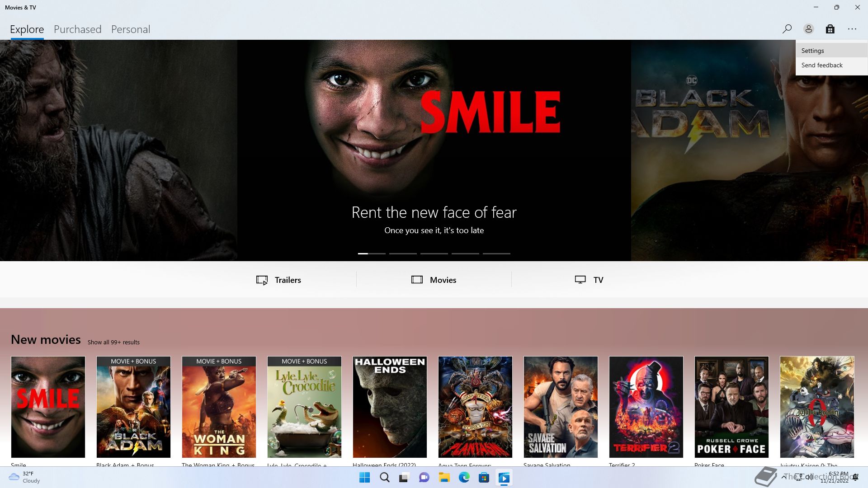This screenshot has width=868, height=488.
Task: Open the Windows Start button
Action: click(364, 478)
